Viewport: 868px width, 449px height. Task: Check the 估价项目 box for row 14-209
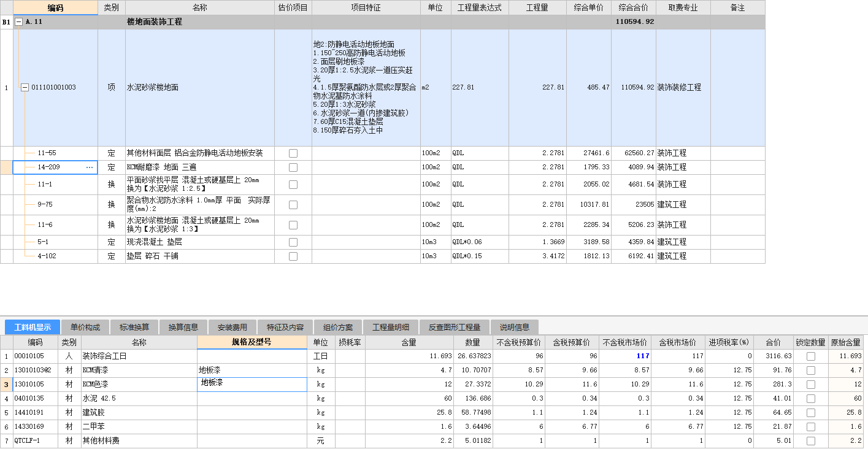point(293,167)
